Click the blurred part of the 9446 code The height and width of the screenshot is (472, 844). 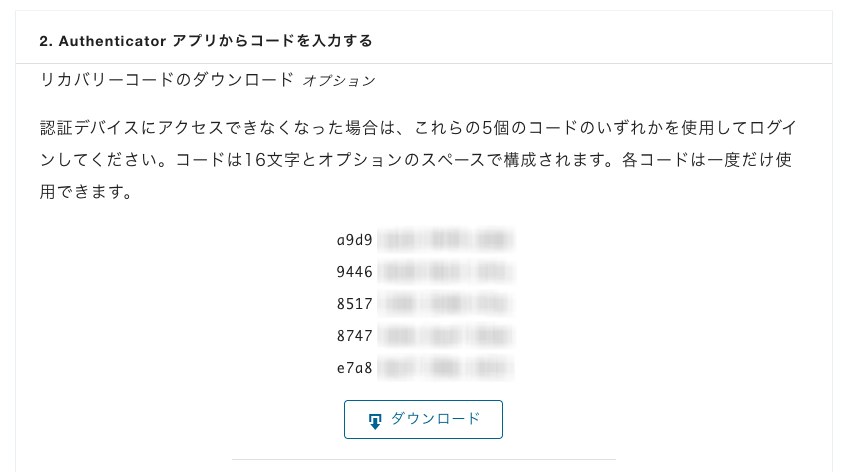[x=446, y=272]
